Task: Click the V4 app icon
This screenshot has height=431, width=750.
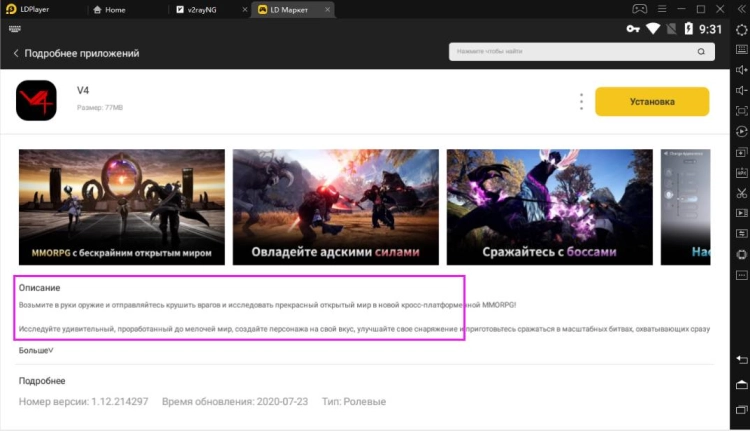Action: point(36,100)
